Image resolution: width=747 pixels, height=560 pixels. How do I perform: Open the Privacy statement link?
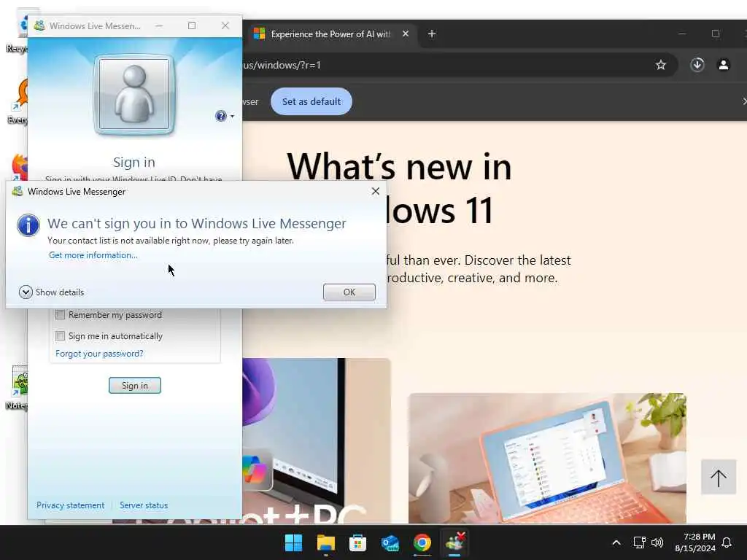tap(71, 505)
